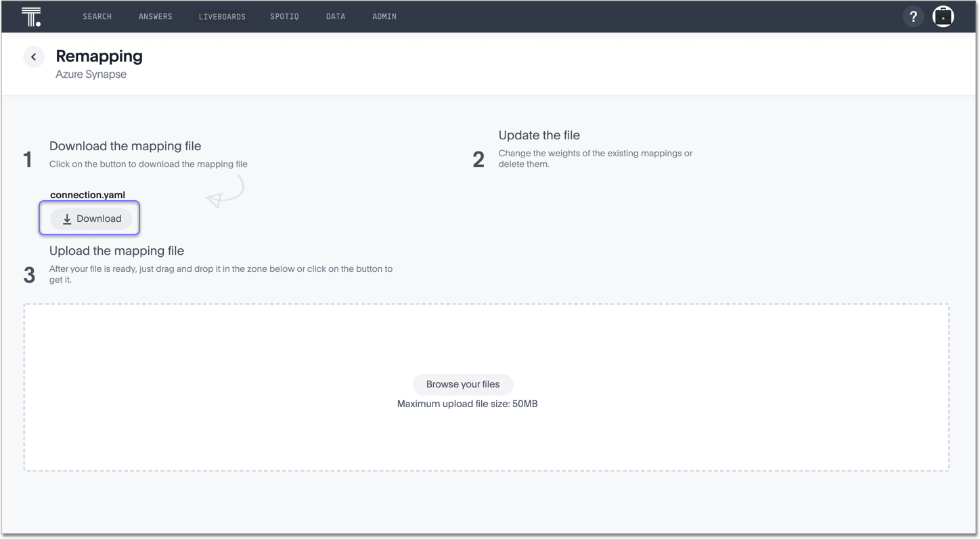Click the Azure Synapse subtitle text
980x539 pixels.
[91, 74]
